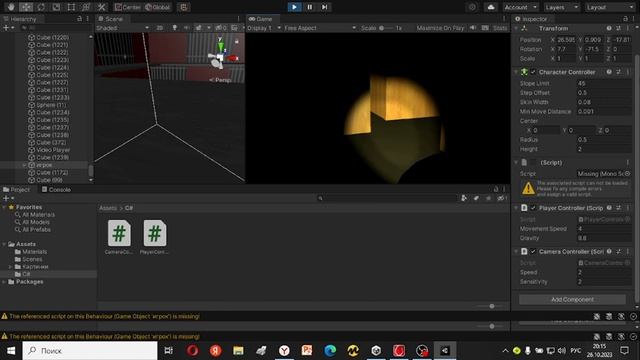The image size is (640, 360).
Task: Toggle 2D view in Scene
Action: point(160,28)
